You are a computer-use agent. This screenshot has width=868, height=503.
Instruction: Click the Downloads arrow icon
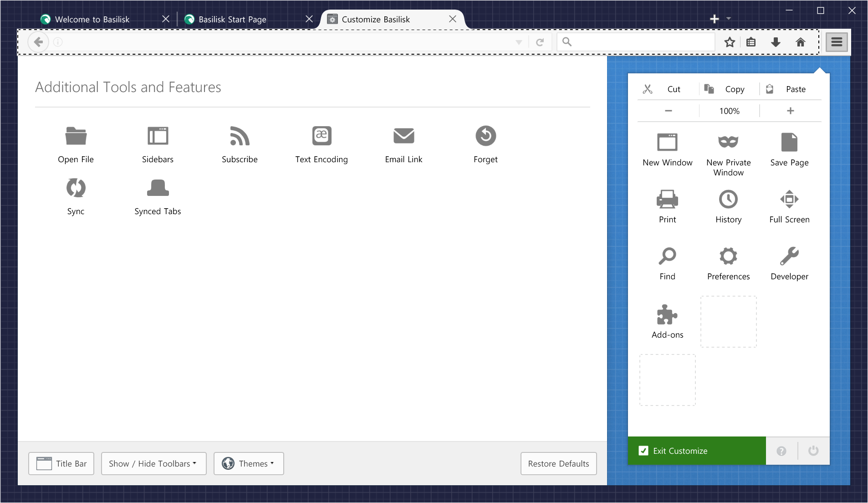pos(776,42)
